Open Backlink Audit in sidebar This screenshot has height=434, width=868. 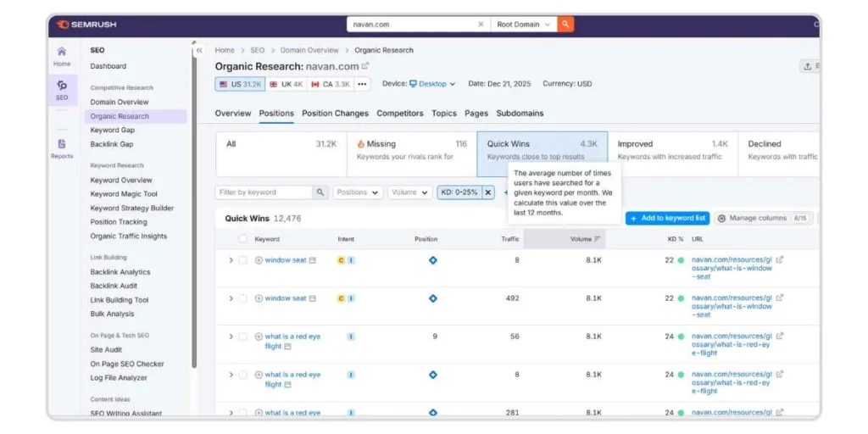(x=114, y=287)
